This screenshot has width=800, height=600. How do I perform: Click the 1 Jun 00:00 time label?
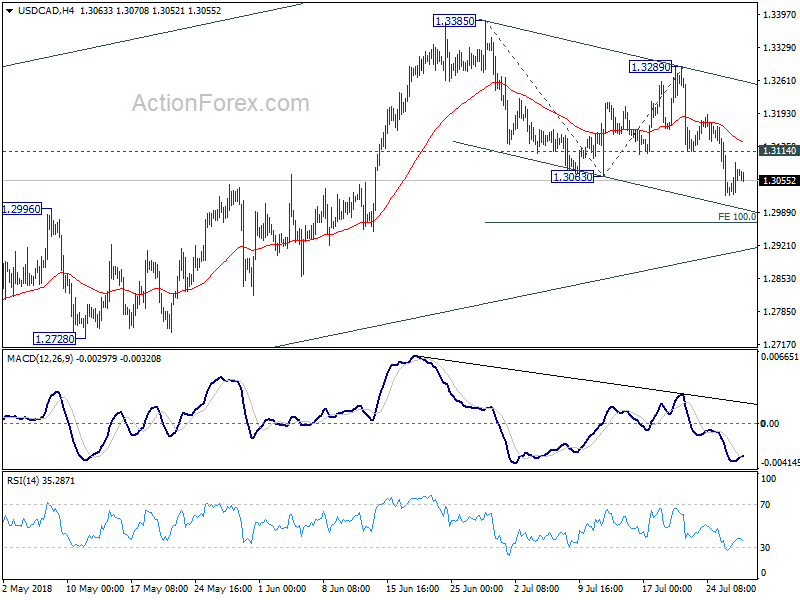pyautogui.click(x=282, y=588)
